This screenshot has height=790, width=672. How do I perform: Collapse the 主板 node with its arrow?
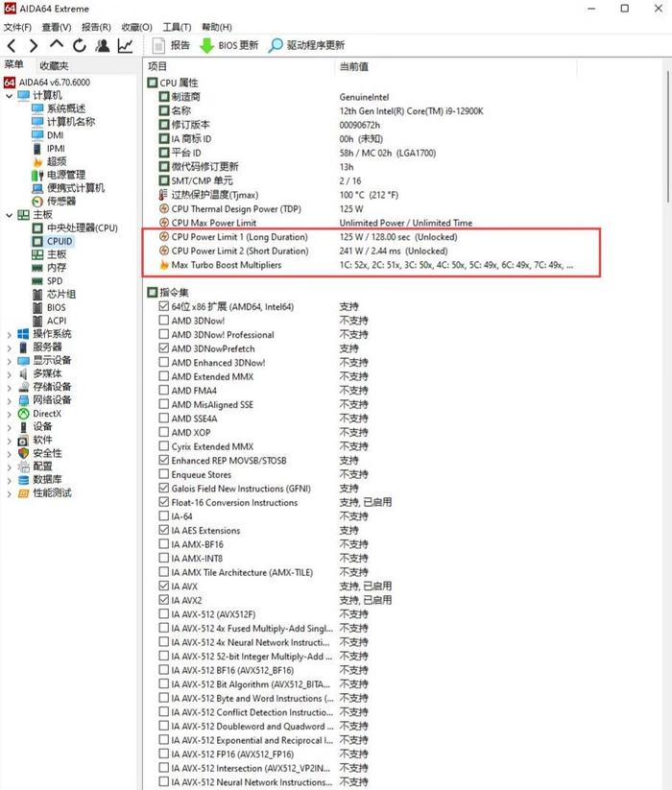tap(9, 215)
